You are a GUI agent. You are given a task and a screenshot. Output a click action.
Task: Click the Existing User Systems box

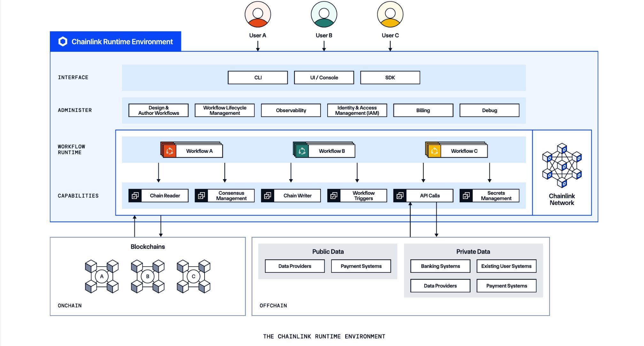coord(506,266)
